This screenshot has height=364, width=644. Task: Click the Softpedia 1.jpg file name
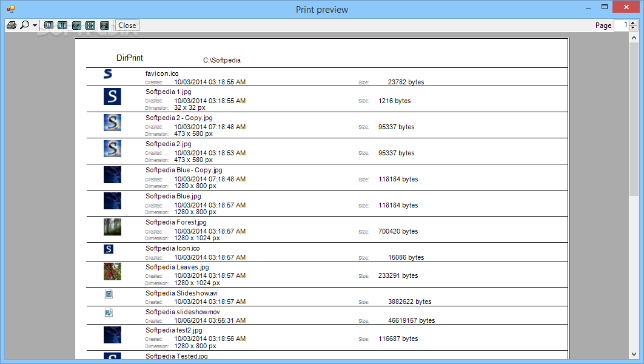coord(168,92)
